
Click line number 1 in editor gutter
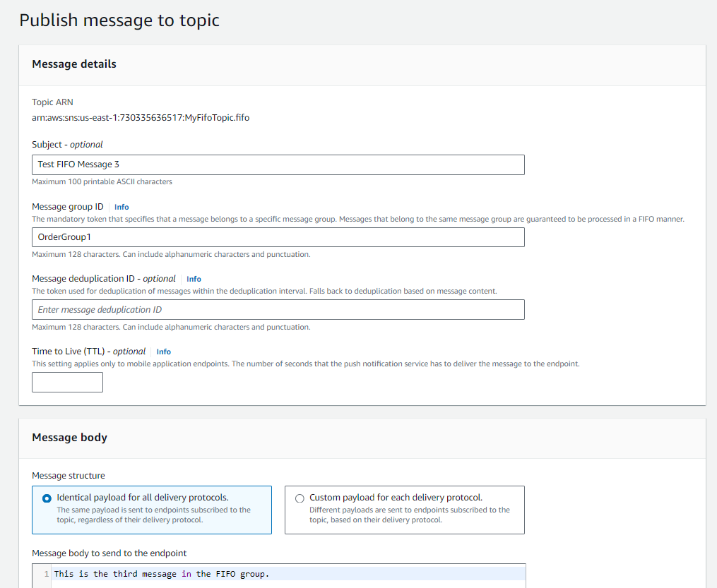pyautogui.click(x=46, y=574)
